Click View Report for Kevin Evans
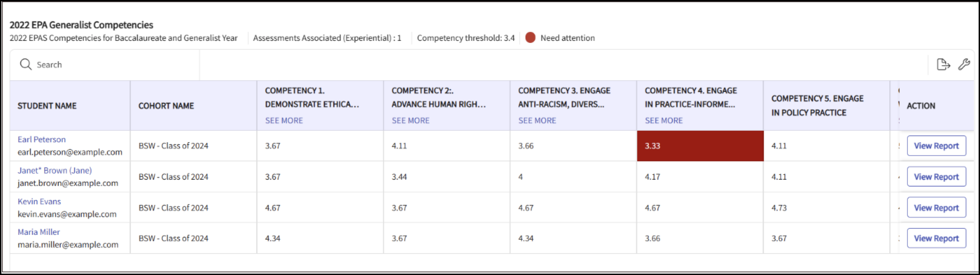 click(936, 207)
